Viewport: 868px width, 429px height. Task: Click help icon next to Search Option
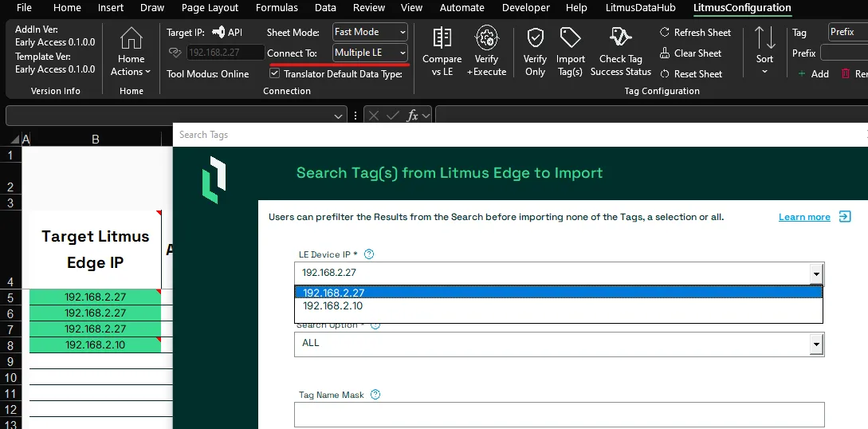(x=375, y=325)
